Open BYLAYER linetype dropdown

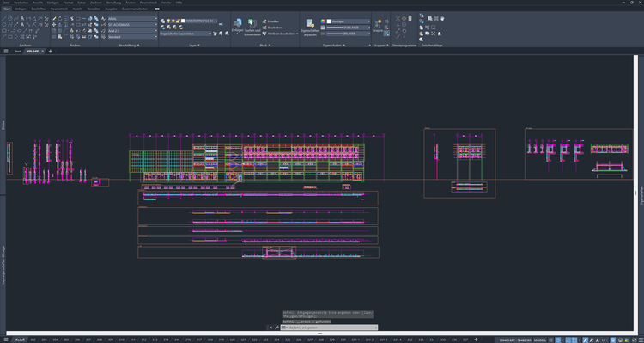pos(349,34)
